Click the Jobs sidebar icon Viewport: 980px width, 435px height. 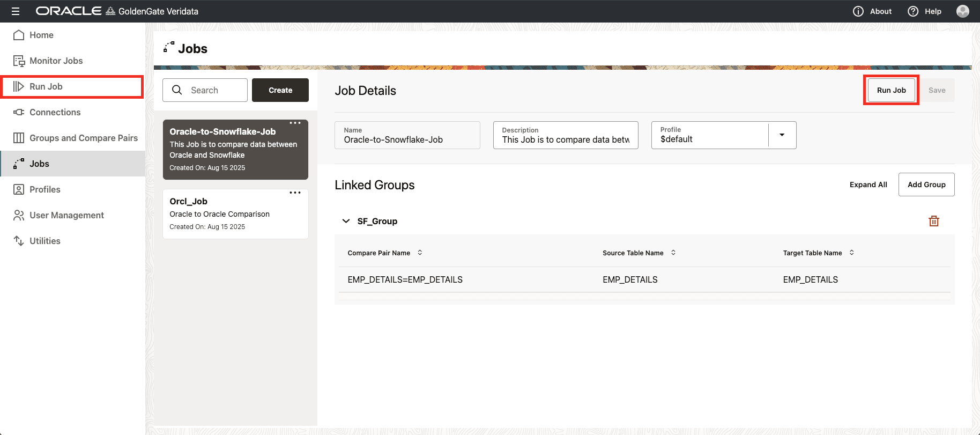pos(19,164)
